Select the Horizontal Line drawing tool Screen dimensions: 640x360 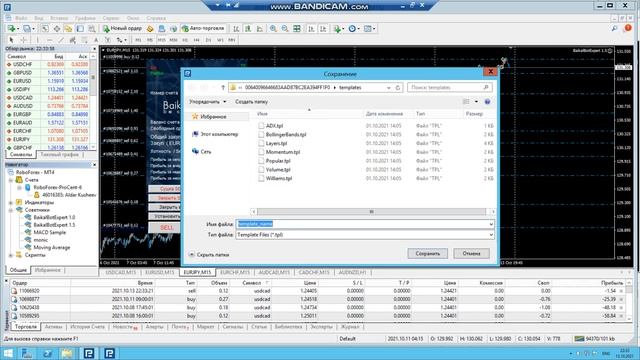pos(49,40)
